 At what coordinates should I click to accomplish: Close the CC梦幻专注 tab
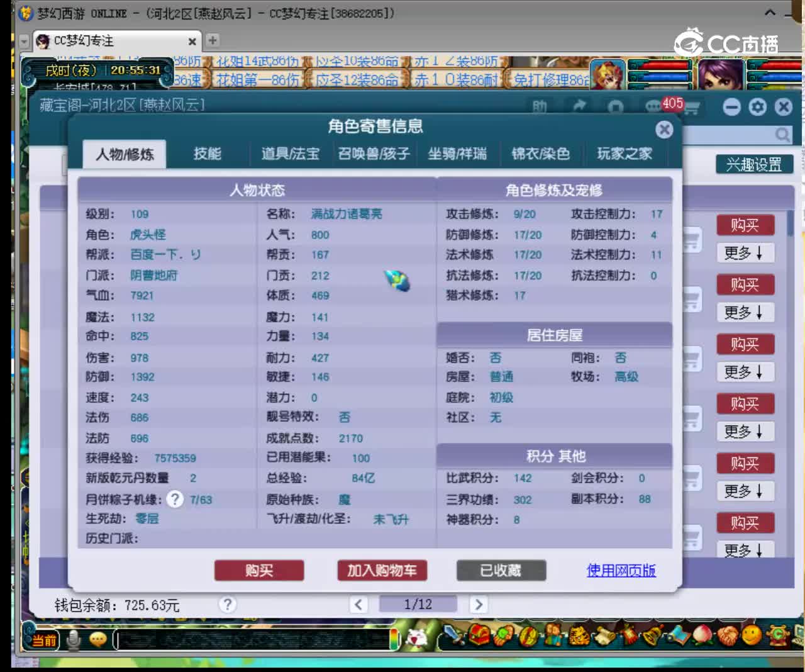point(192,42)
